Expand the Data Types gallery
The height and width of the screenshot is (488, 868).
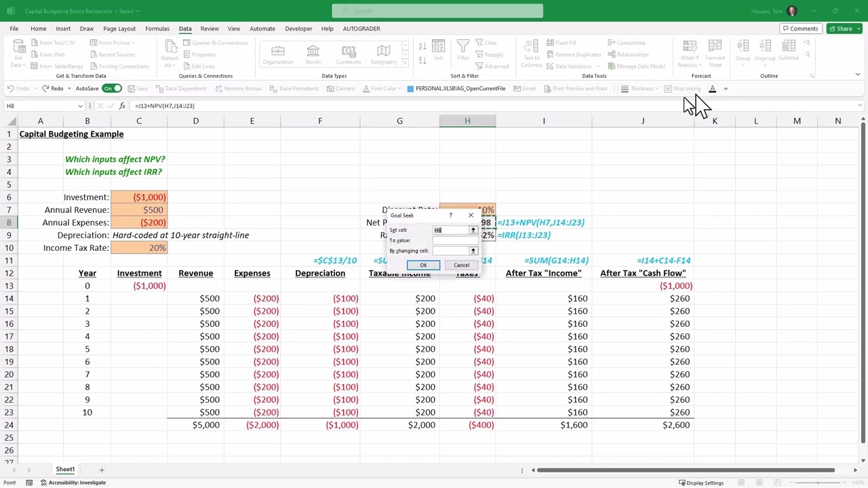pyautogui.click(x=406, y=64)
